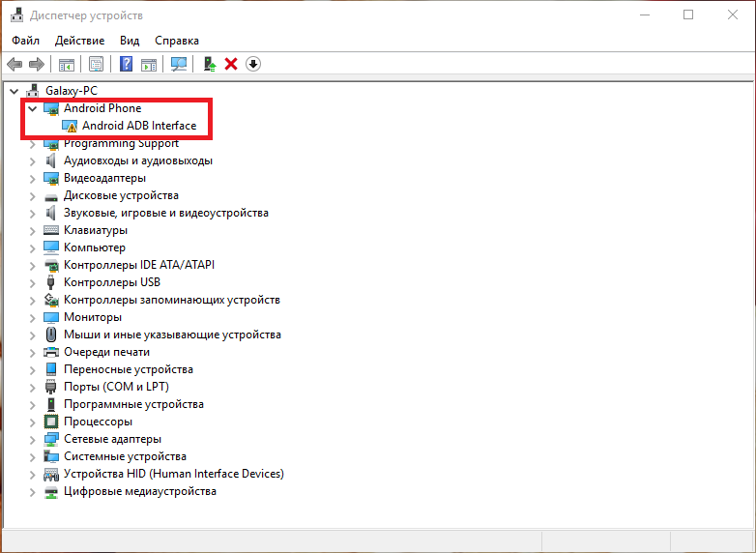Click the Update driver software icon
Screen dimensions: 756x553
pyautogui.click(x=209, y=64)
